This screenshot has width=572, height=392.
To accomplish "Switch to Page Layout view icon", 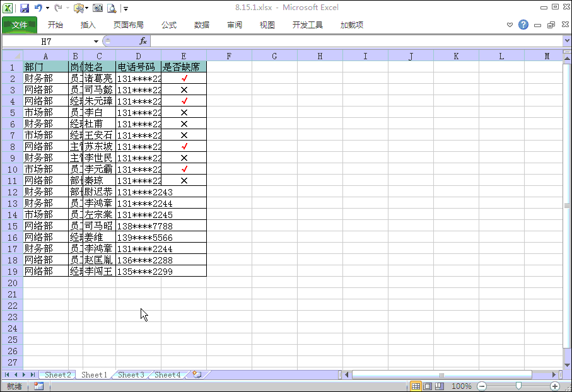I will 428,386.
